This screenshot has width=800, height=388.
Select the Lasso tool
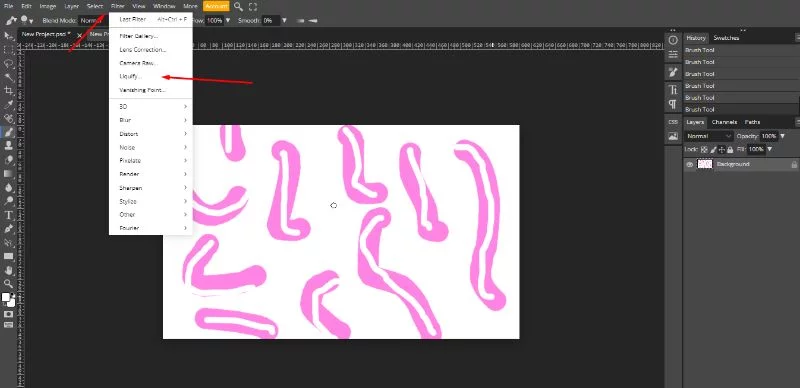click(9, 63)
